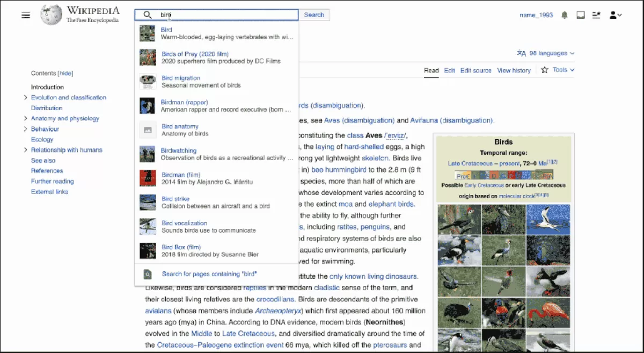Open the notifications bell icon

[x=565, y=15]
